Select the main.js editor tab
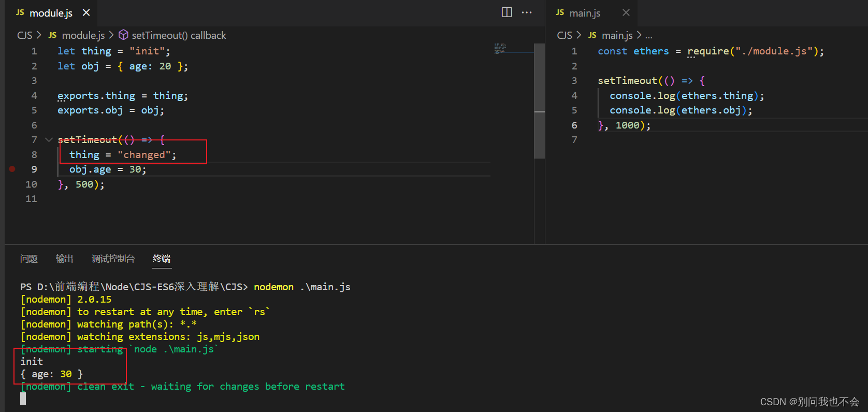 click(584, 13)
